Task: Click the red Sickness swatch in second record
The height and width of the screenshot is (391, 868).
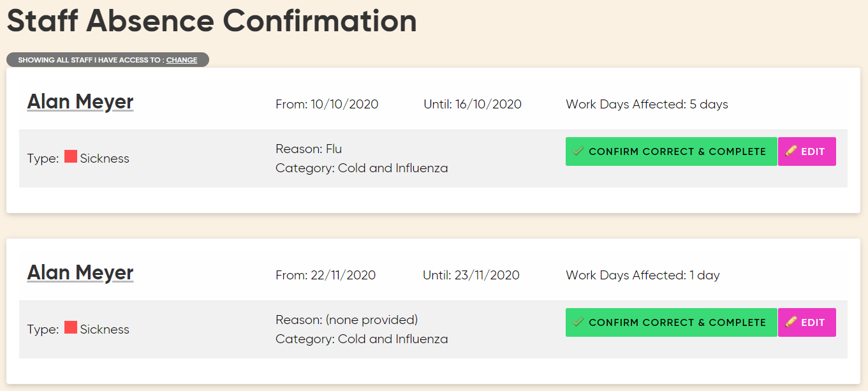Action: (71, 328)
